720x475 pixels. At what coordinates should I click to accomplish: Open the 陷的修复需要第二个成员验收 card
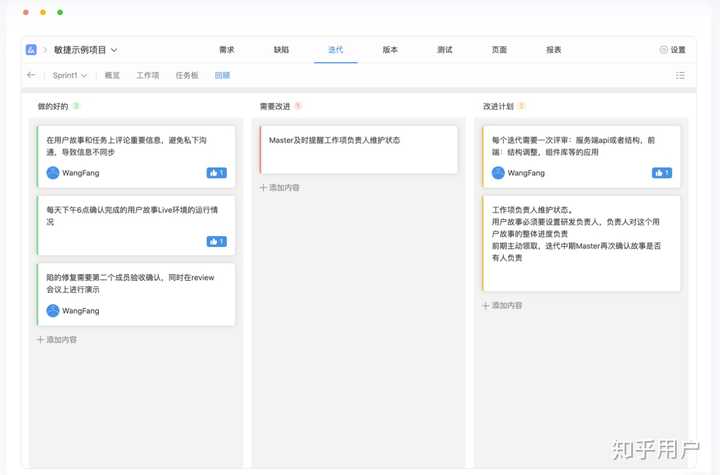[136, 294]
